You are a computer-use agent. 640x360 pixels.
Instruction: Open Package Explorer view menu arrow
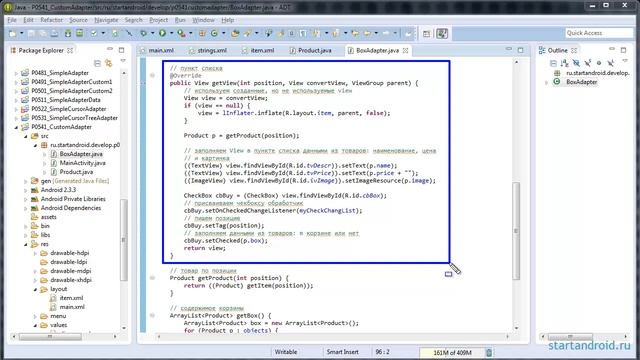point(123,61)
